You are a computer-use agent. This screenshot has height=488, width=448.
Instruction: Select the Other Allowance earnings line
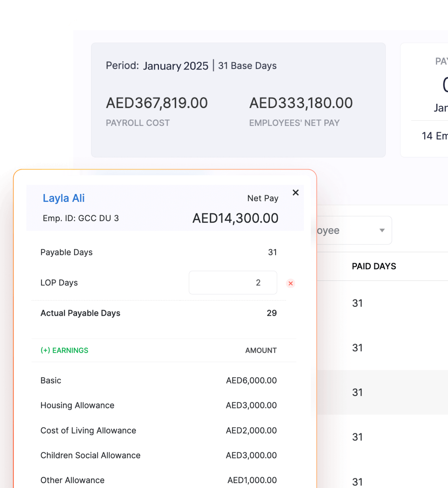[72, 480]
